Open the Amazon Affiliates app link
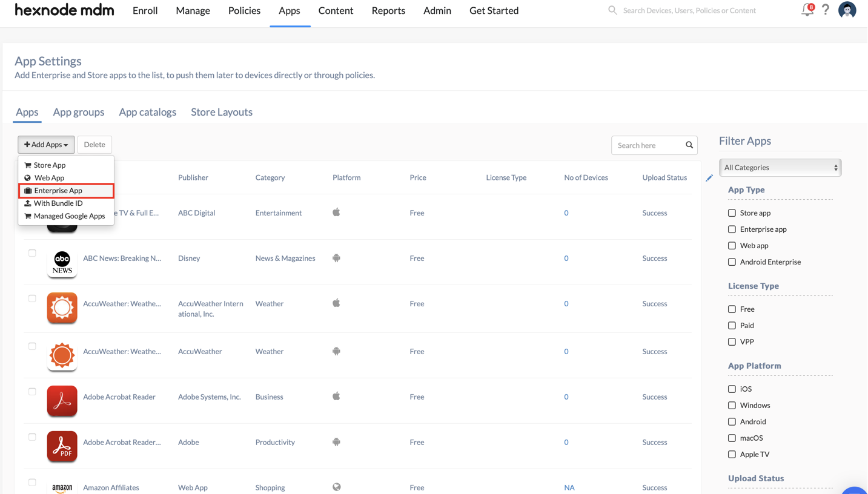868x494 pixels. 111,487
